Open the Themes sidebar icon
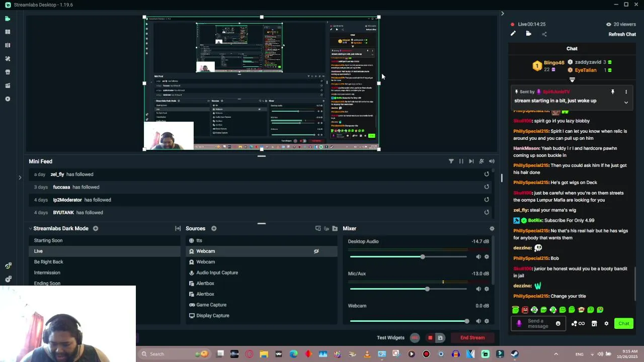 [x=8, y=59]
